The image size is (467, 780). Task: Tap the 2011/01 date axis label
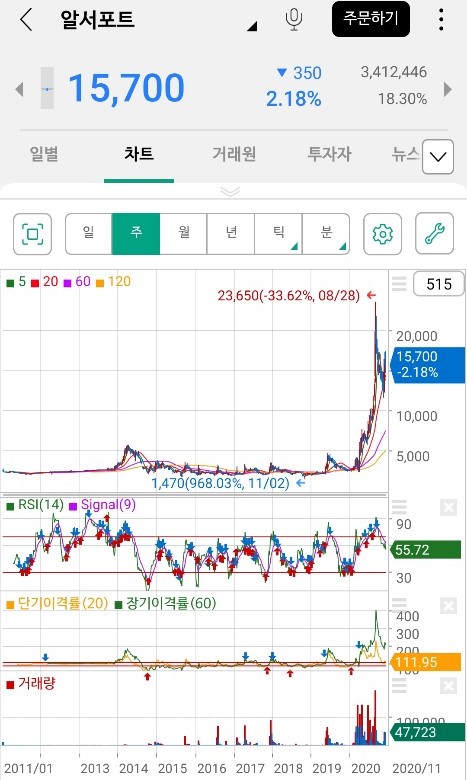(x=28, y=768)
